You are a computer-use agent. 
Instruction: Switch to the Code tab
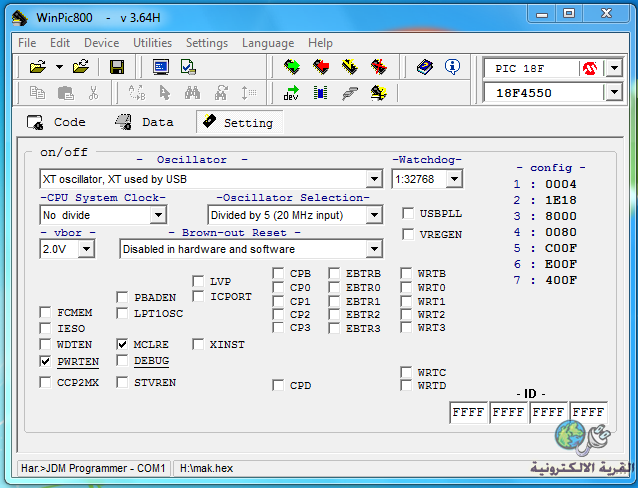coord(56,122)
